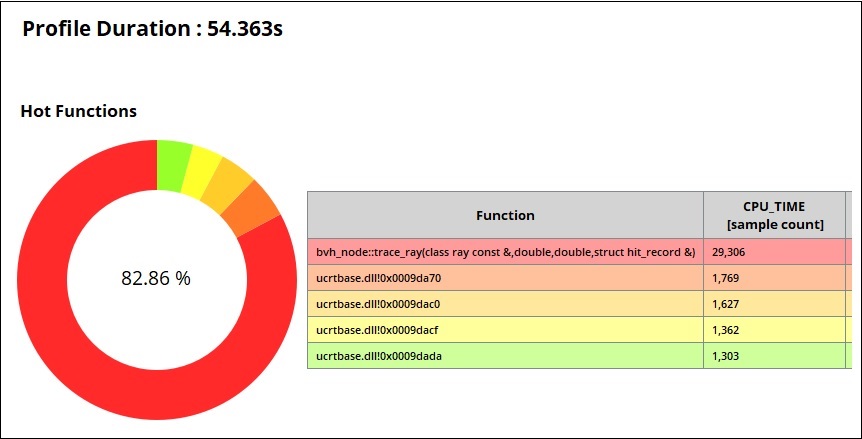
Task: Click the Profile Duration heading text
Action: click(x=152, y=29)
